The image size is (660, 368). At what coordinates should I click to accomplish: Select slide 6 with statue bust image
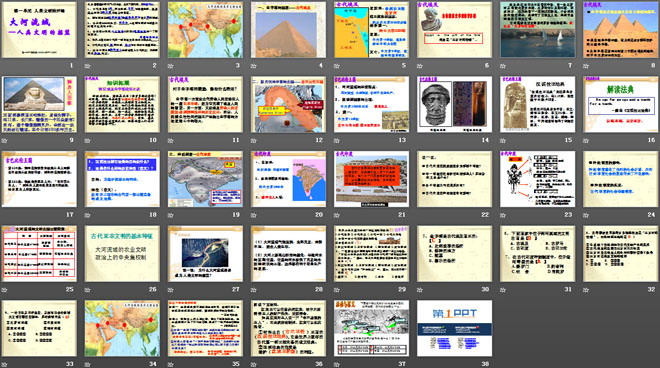455,30
